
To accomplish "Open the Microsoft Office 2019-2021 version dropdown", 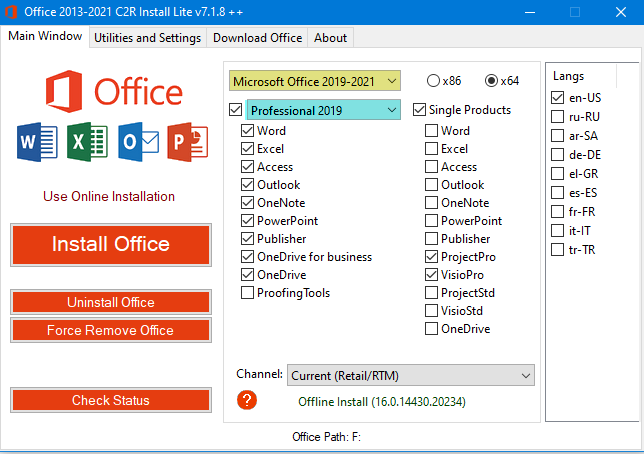I will (x=315, y=81).
